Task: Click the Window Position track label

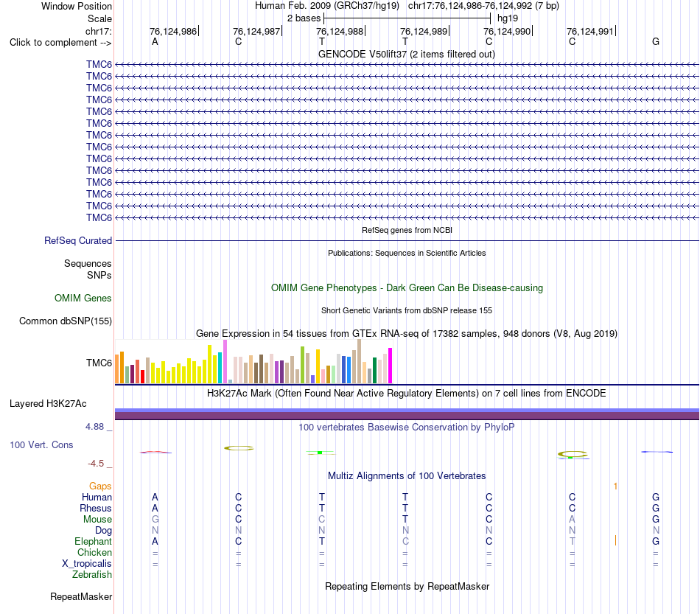Action: coord(77,6)
